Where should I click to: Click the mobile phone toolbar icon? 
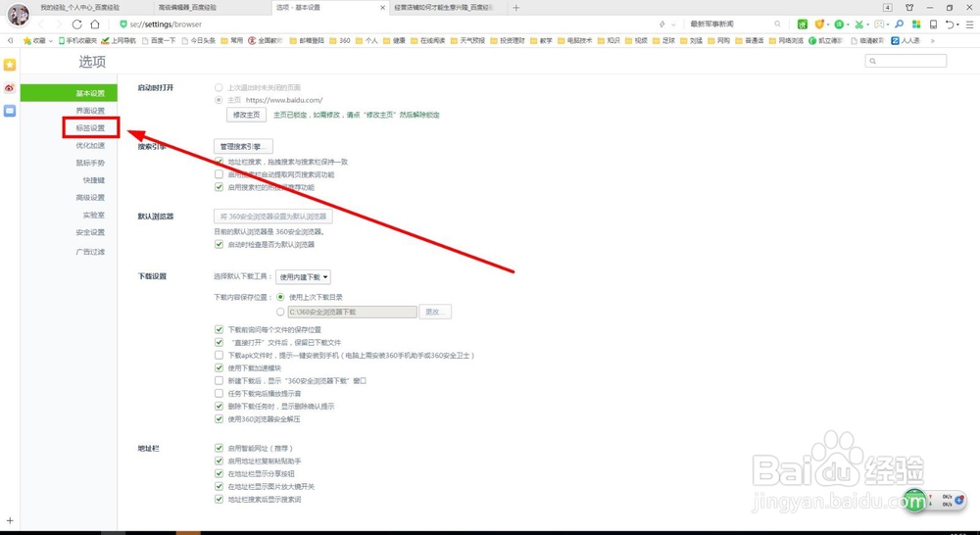click(933, 24)
